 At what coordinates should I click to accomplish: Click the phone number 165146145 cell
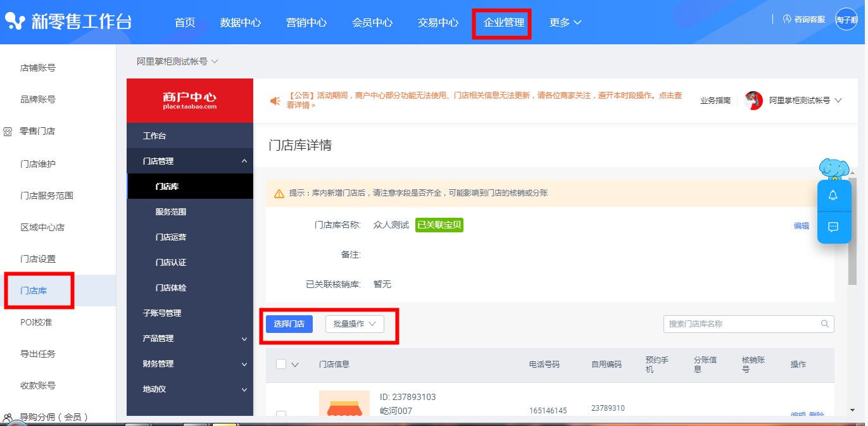tap(548, 411)
